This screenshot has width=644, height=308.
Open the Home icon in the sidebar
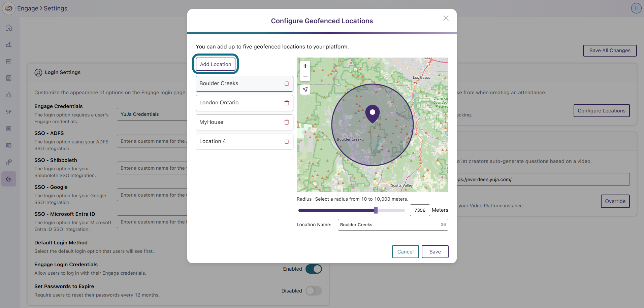(x=9, y=28)
